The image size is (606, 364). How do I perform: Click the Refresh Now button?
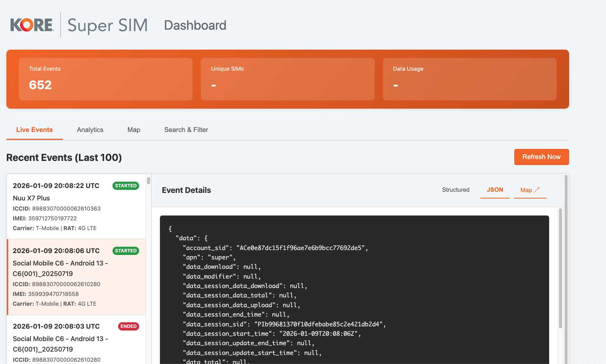pos(541,157)
